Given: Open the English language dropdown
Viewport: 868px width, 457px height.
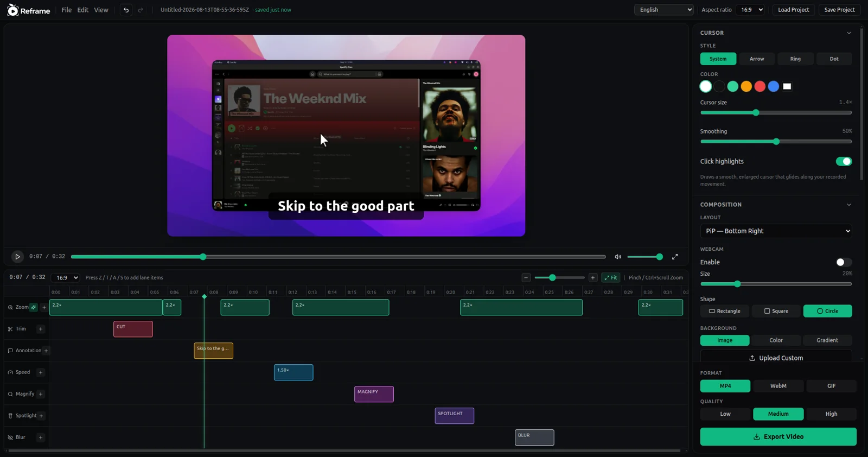Looking at the screenshot, I should tap(664, 10).
